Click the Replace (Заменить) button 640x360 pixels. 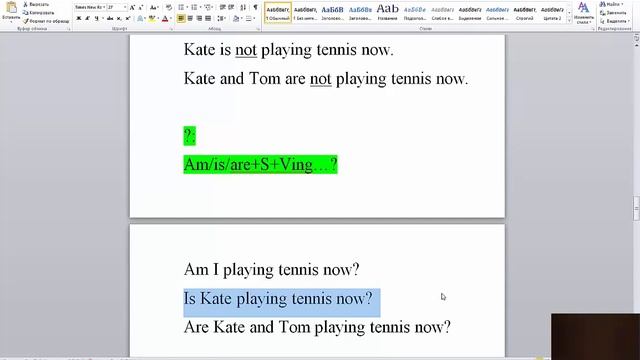coord(613,13)
